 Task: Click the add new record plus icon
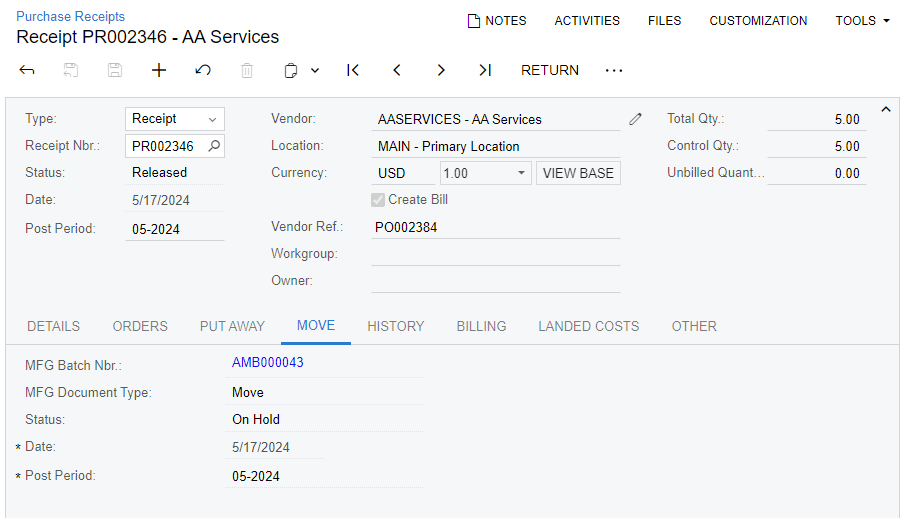(x=158, y=70)
